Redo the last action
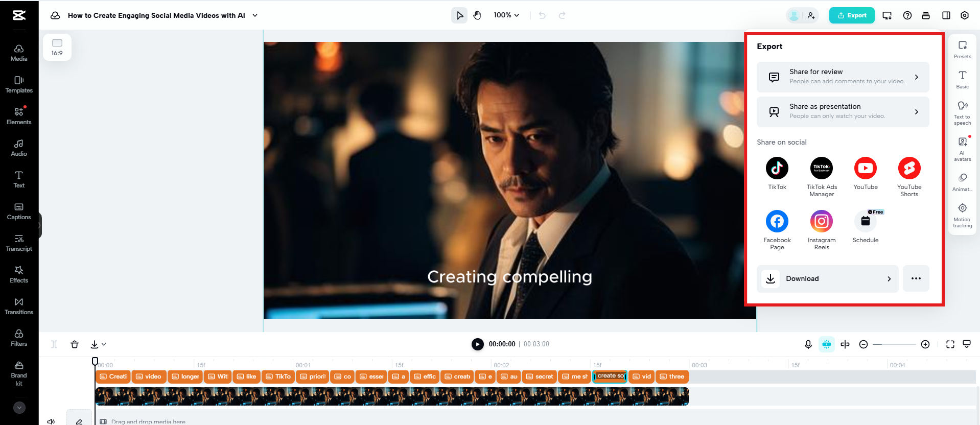Image resolution: width=980 pixels, height=425 pixels. pyautogui.click(x=562, y=15)
